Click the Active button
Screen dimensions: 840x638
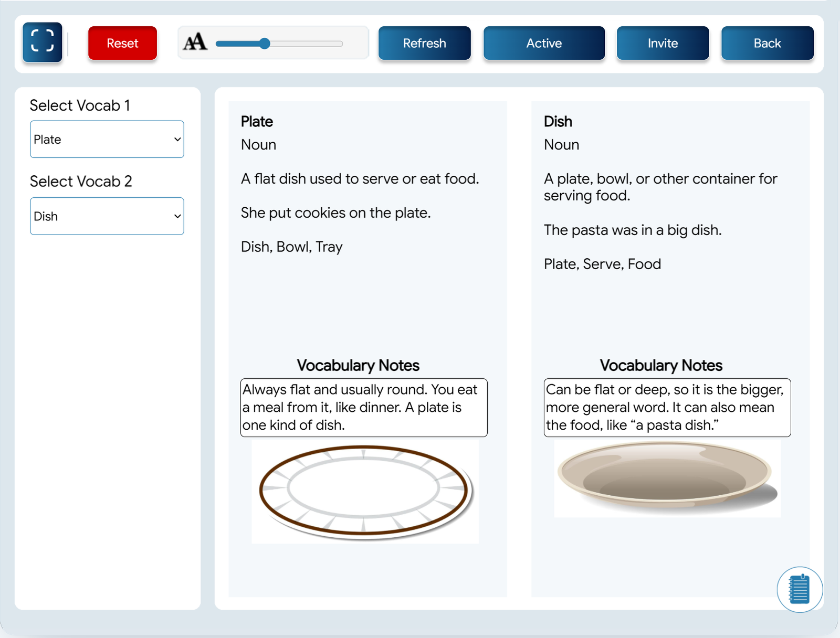point(544,43)
